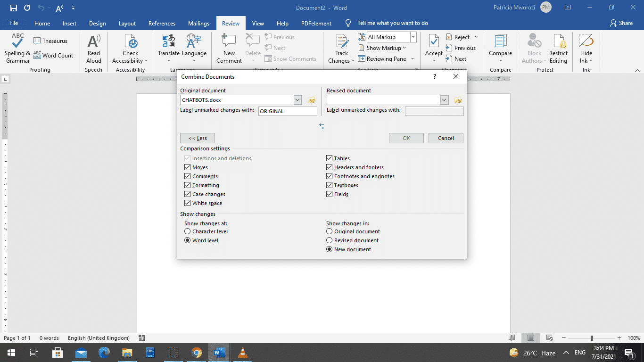Confirm combining with the OK button
Viewport: 644px width, 362px height.
pyautogui.click(x=406, y=138)
